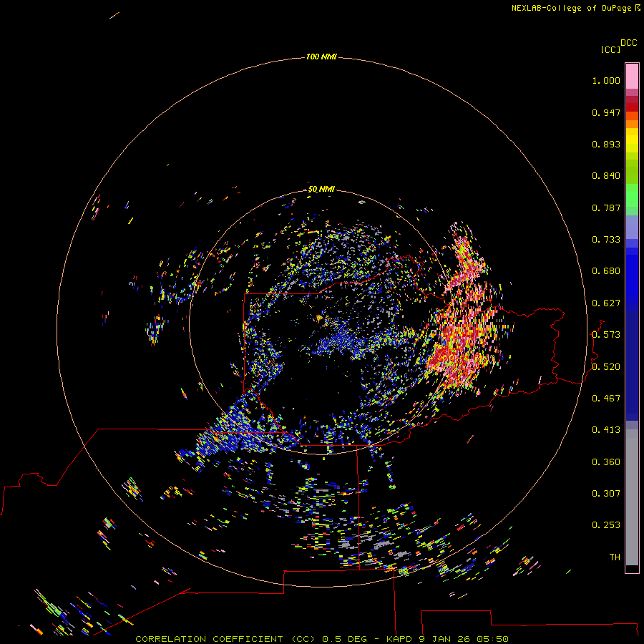This screenshot has height=644, width=644.
Task: Click the 50 NMI range ring label
Action: pyautogui.click(x=321, y=189)
